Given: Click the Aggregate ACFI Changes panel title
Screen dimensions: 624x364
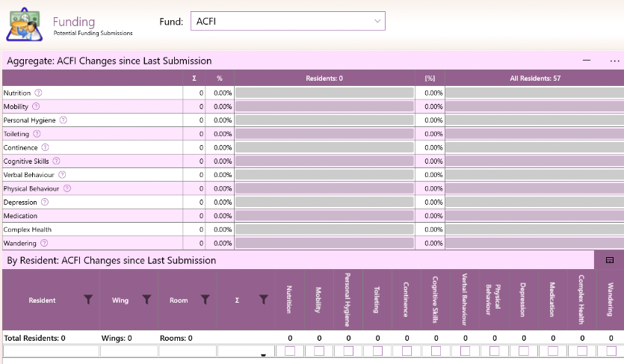Looking at the screenshot, I should tap(109, 61).
